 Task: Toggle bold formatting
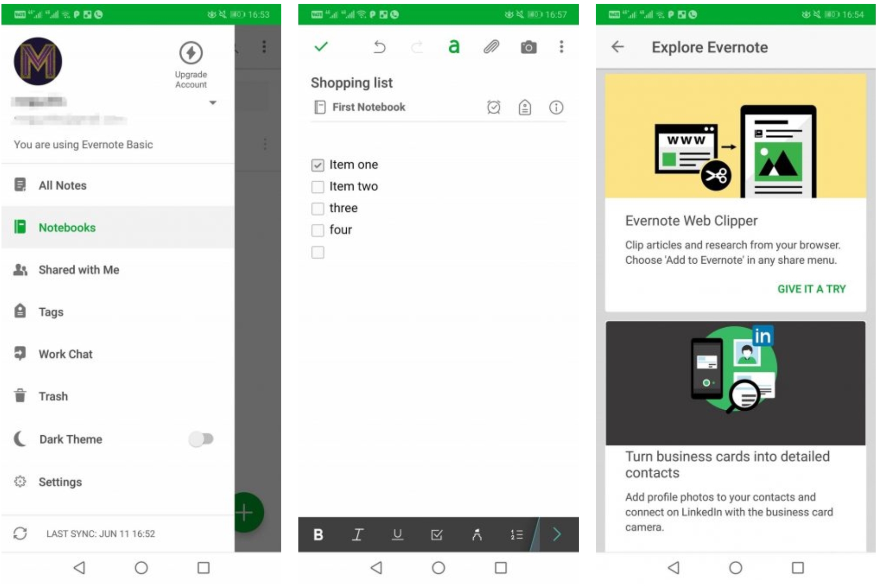click(318, 535)
